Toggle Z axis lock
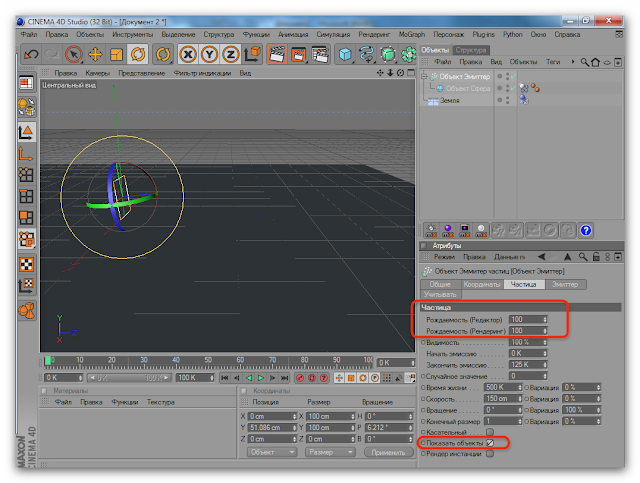The image size is (640, 483). click(x=231, y=54)
